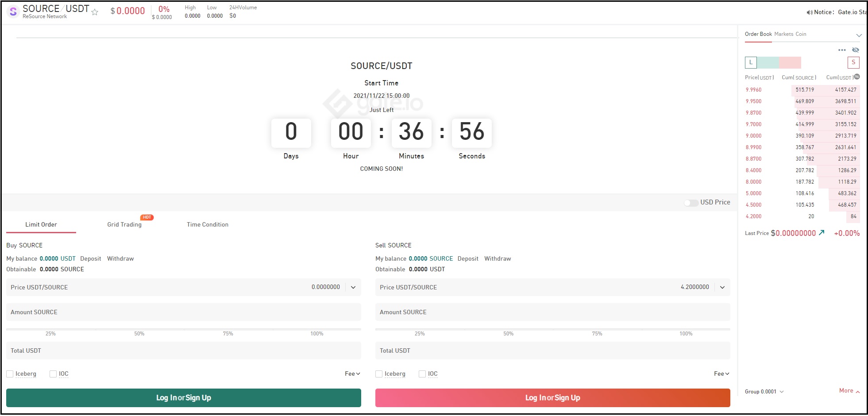The image size is (868, 416).
Task: Add SOURCE/USDT to favorites with star
Action: (95, 12)
